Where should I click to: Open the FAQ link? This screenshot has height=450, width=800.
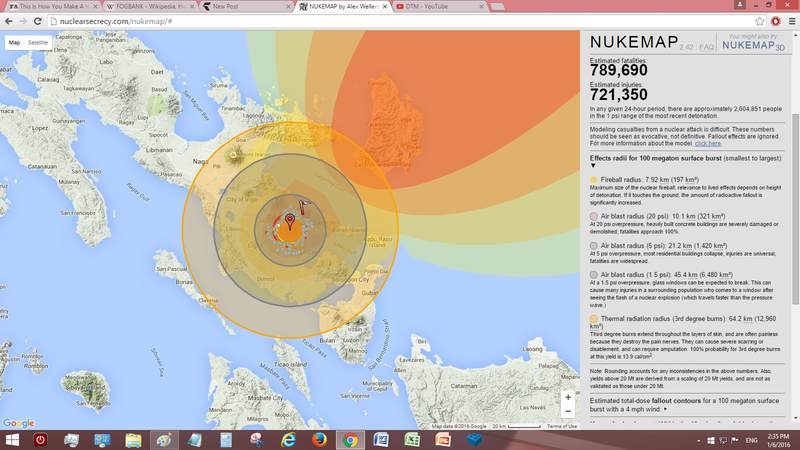(x=707, y=47)
